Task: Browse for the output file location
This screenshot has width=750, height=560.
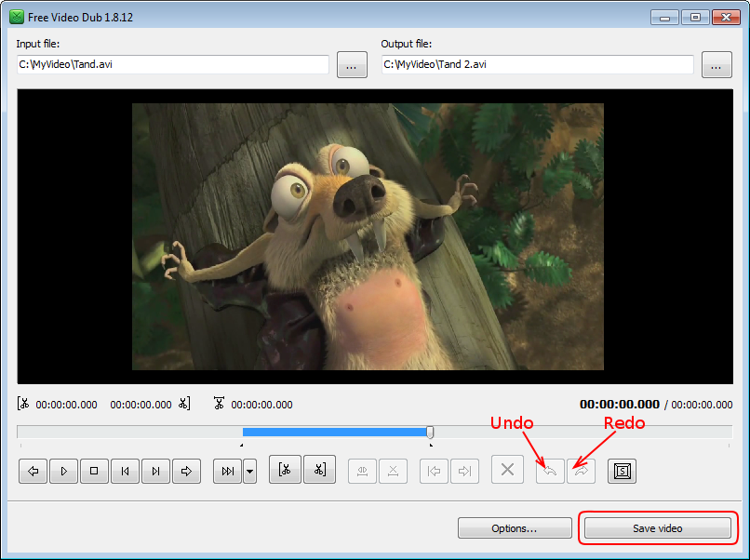Action: [x=717, y=65]
